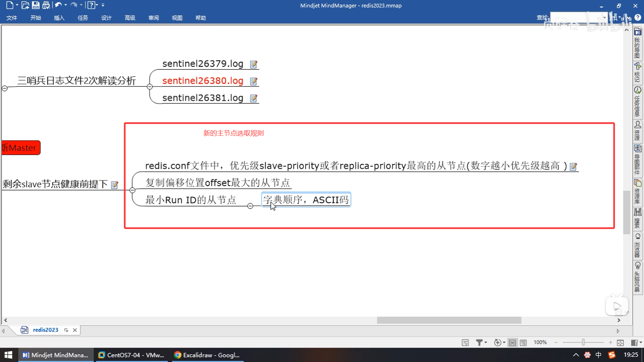Collapse the 最小Run ID的从节点 subtopic
The width and height of the screenshot is (644, 362).
coord(250,206)
